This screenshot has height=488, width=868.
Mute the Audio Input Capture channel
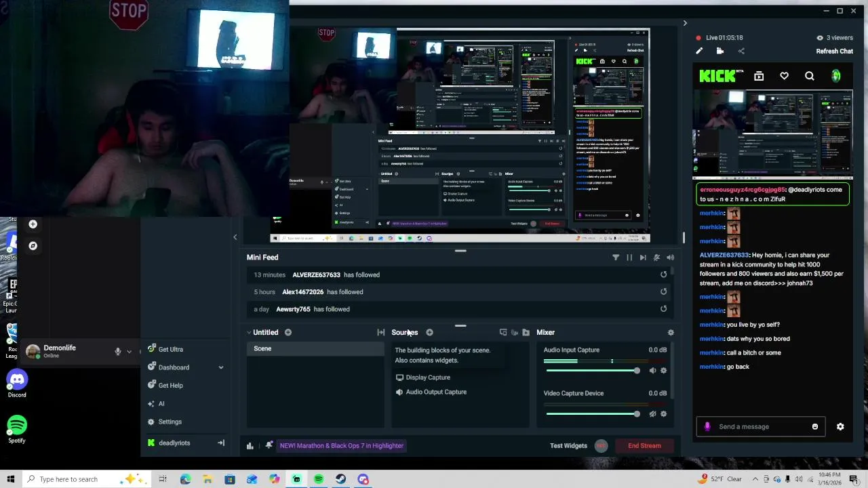click(652, 371)
